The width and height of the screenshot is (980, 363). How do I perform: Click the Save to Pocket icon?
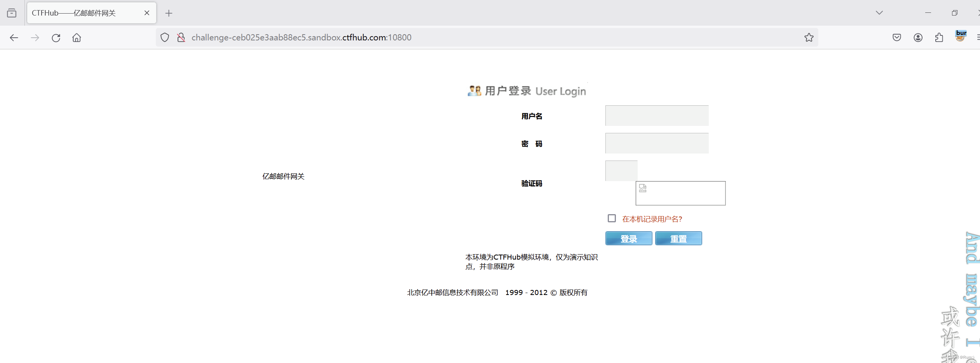(x=897, y=37)
